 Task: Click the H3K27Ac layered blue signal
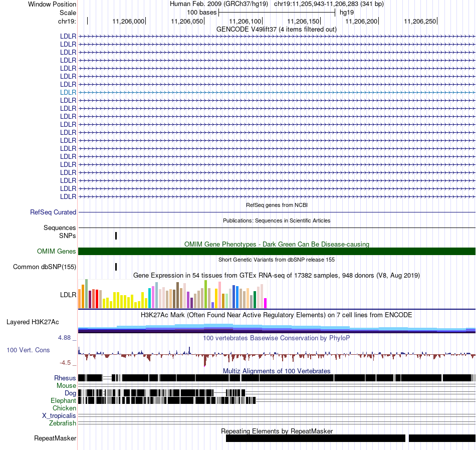[x=277, y=328]
